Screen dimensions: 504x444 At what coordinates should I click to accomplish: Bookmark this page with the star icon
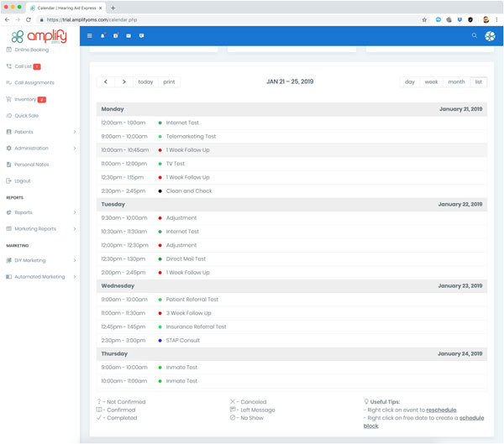424,19
